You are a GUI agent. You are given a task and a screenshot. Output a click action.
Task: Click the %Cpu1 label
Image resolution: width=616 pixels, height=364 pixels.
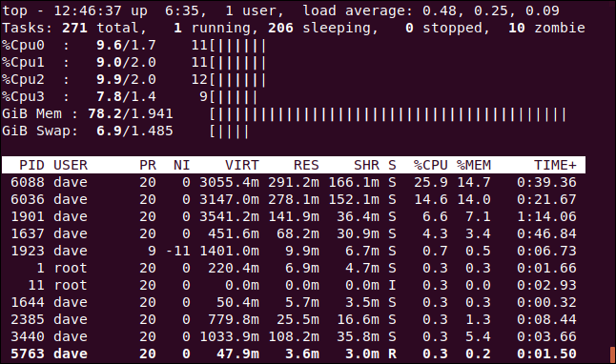[x=23, y=63]
